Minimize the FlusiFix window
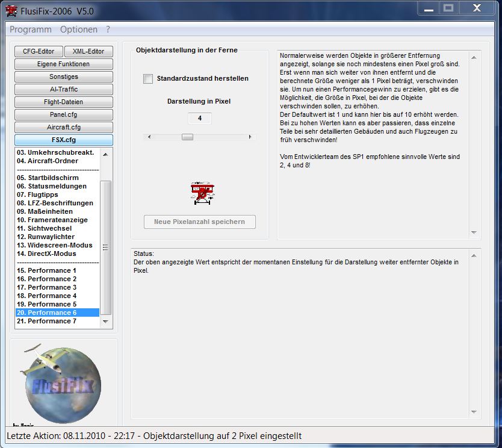This screenshot has height=448, width=502. 429,8
